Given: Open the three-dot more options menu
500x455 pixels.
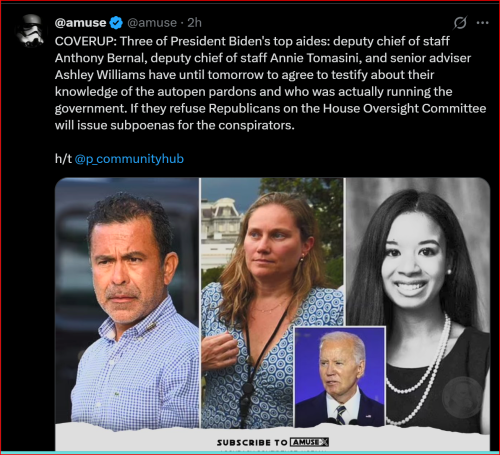Looking at the screenshot, I should 482,23.
